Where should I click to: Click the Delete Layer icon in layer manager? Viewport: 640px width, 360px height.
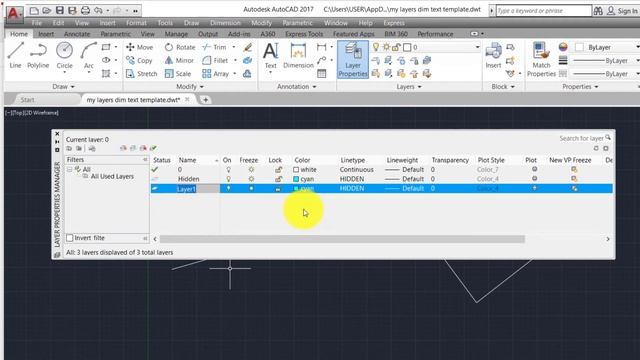pyautogui.click(x=143, y=148)
